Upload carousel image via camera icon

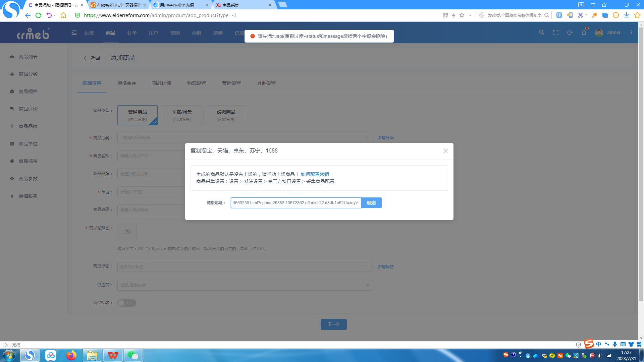click(x=127, y=232)
